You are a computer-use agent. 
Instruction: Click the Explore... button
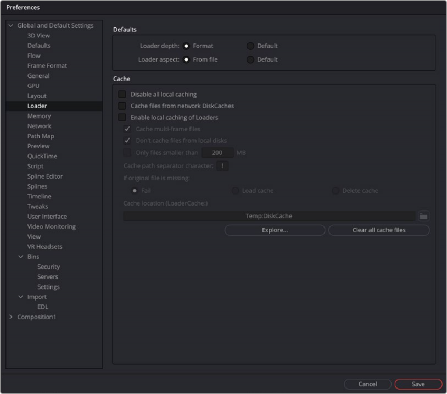275,230
